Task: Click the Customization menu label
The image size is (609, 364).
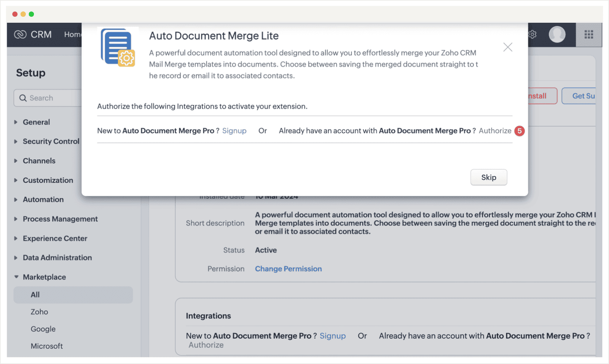Action: click(x=48, y=180)
